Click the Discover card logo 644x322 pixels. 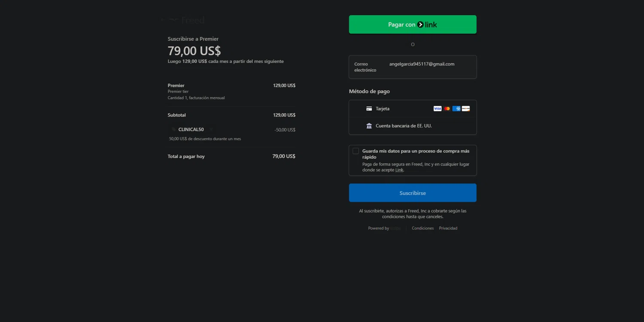(466, 109)
